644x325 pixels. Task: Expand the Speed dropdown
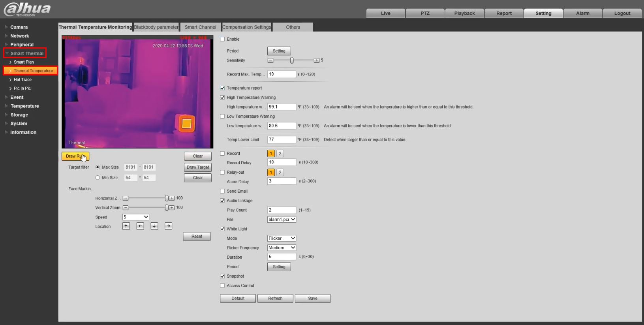[x=135, y=217]
